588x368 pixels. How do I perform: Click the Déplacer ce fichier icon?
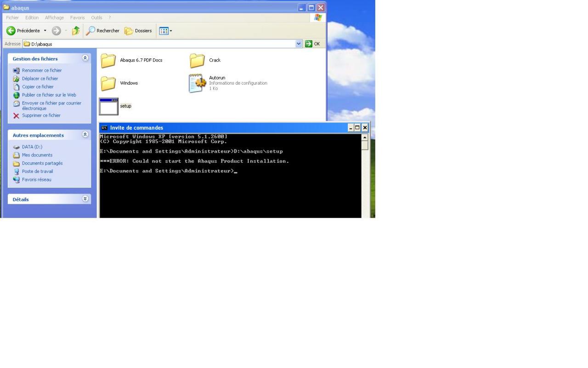pos(17,79)
